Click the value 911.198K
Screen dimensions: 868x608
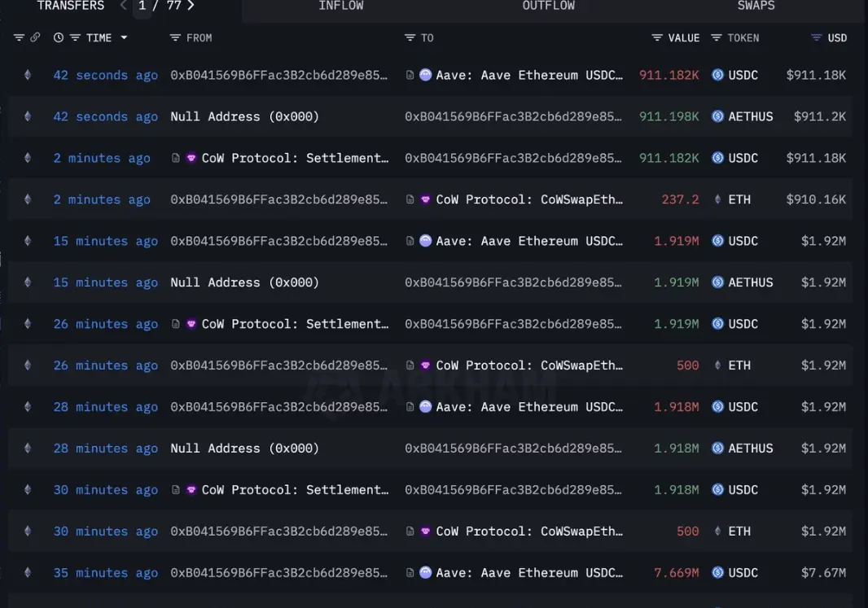tap(669, 116)
